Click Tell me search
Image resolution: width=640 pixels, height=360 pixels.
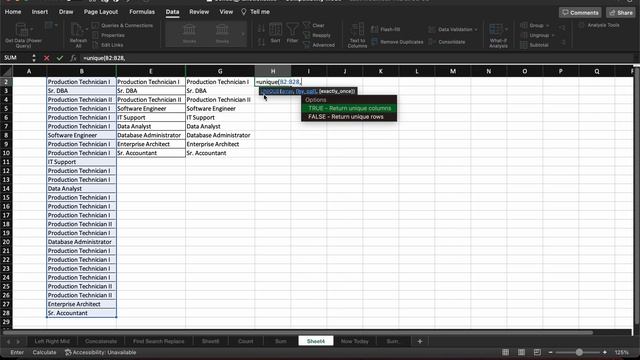click(x=256, y=12)
